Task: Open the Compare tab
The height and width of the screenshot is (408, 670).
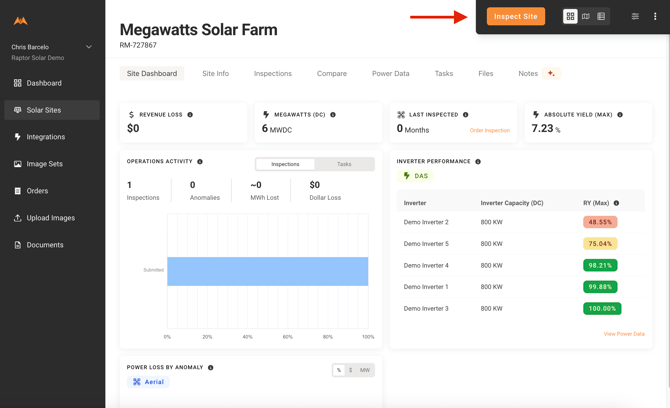Action: click(332, 73)
